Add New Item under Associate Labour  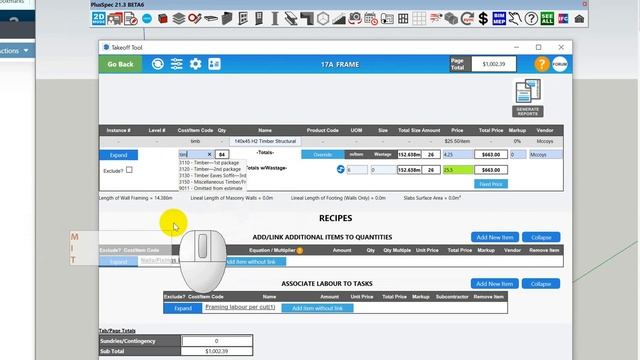tap(495, 284)
